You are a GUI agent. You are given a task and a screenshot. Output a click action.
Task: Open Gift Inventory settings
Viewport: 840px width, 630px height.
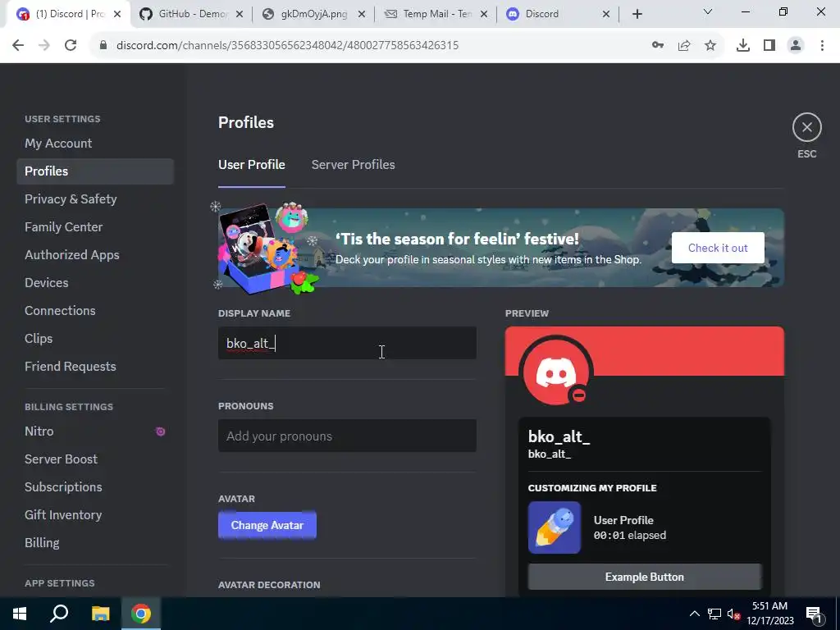point(95,515)
